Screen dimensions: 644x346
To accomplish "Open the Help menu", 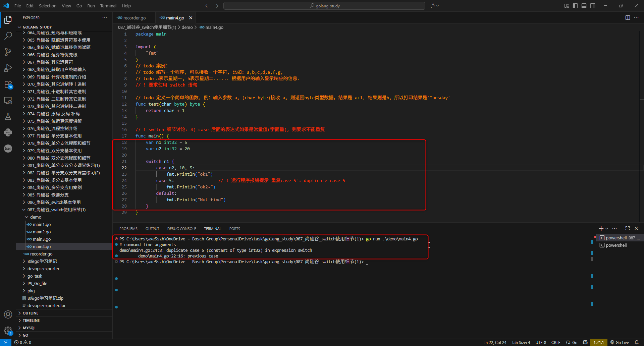I will [x=126, y=6].
